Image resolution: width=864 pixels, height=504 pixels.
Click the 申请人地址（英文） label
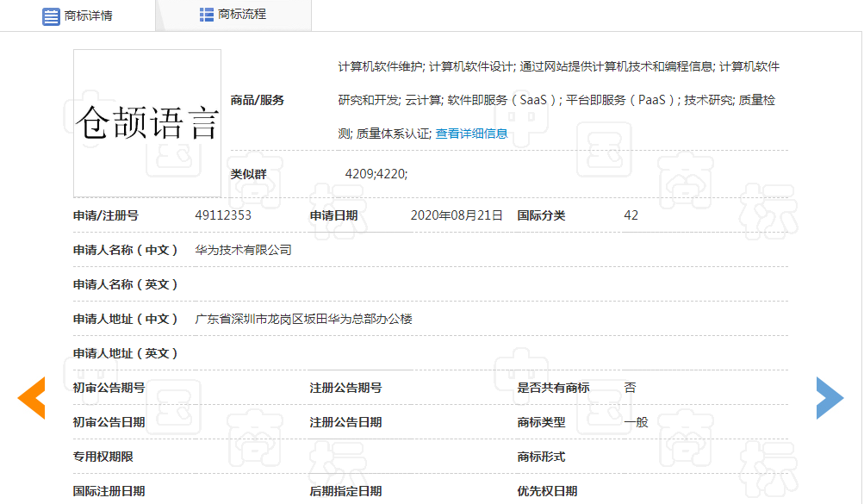[x=126, y=353]
